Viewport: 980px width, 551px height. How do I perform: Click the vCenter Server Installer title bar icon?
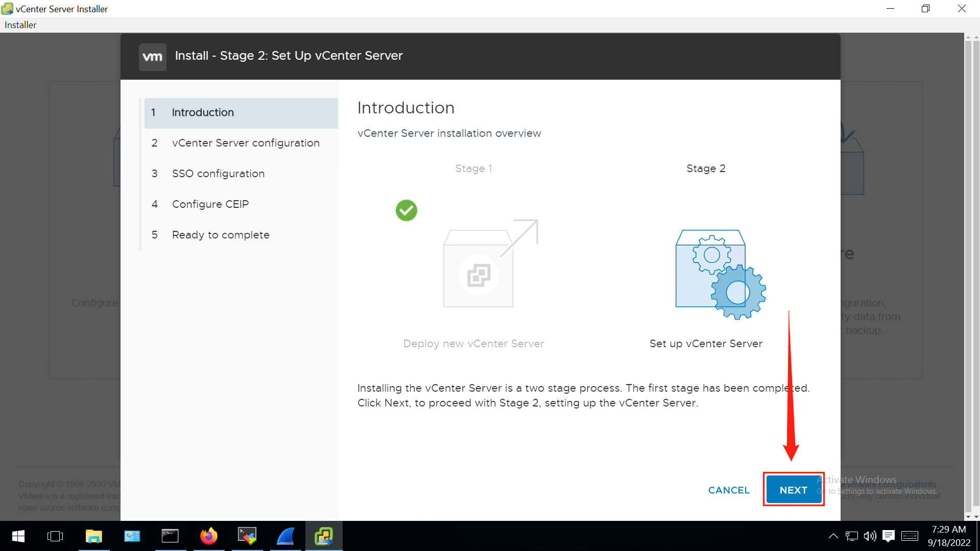(x=7, y=9)
